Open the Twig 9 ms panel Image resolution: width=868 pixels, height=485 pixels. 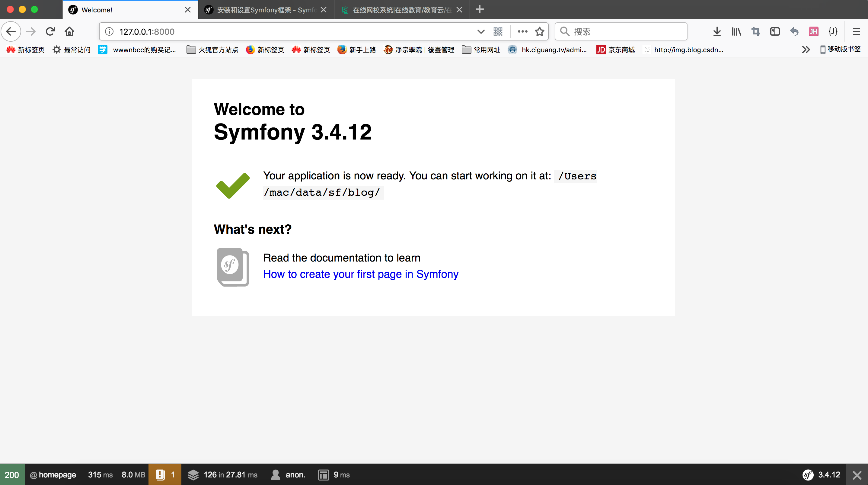(x=333, y=474)
